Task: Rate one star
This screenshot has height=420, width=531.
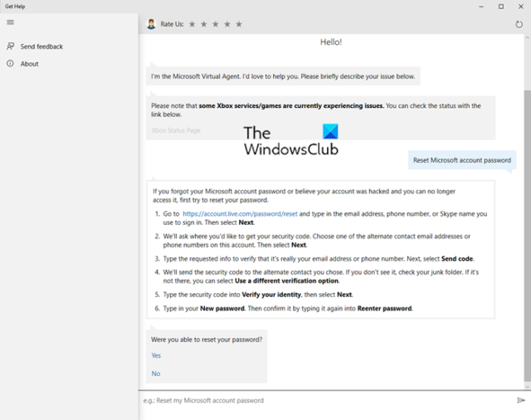Action: click(x=192, y=24)
